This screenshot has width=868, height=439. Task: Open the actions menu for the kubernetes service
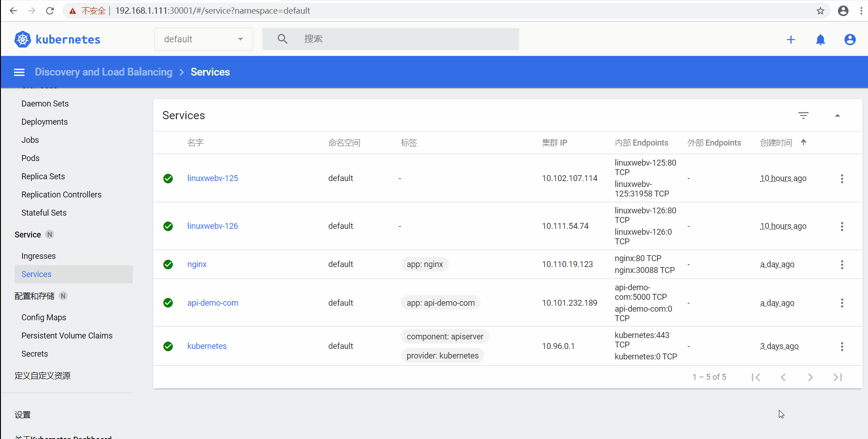click(x=842, y=346)
